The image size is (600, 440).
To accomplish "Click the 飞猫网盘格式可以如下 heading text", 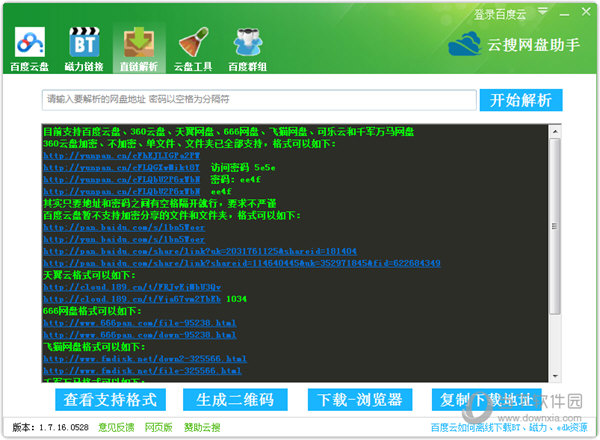I will point(94,347).
